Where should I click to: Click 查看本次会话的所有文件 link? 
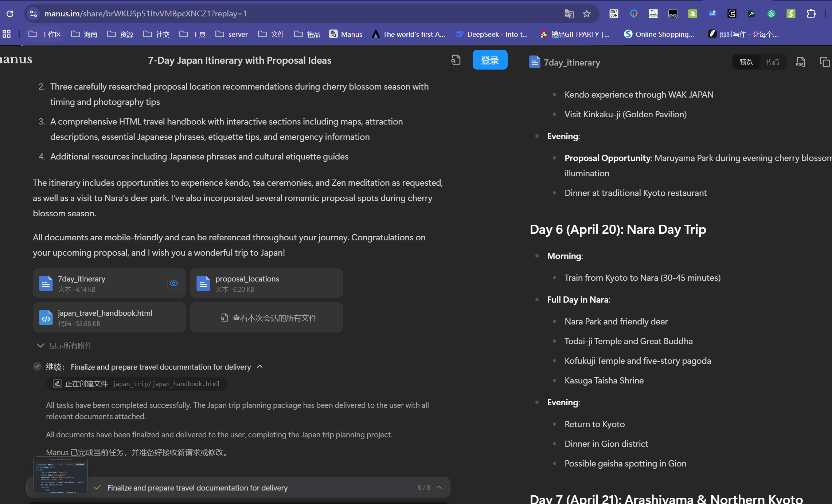point(266,317)
